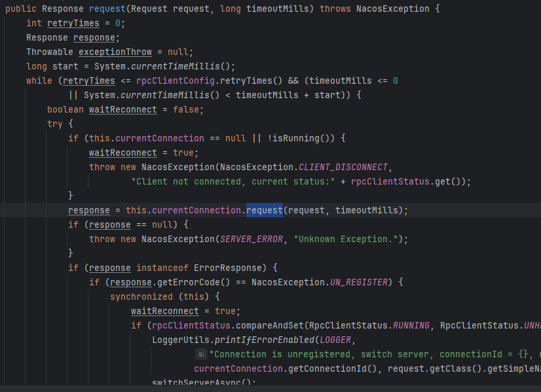The width and height of the screenshot is (541, 392).
Task: Click printIfErrorEnabled method name
Action: coord(265,340)
